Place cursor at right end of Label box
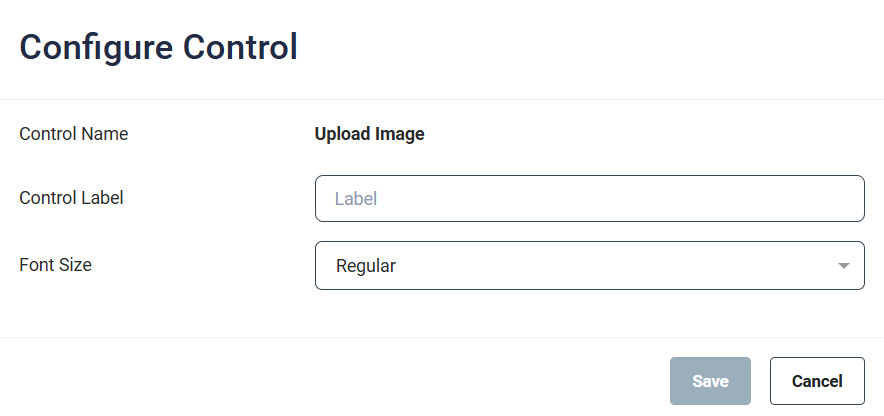The image size is (884, 416). tap(845, 199)
